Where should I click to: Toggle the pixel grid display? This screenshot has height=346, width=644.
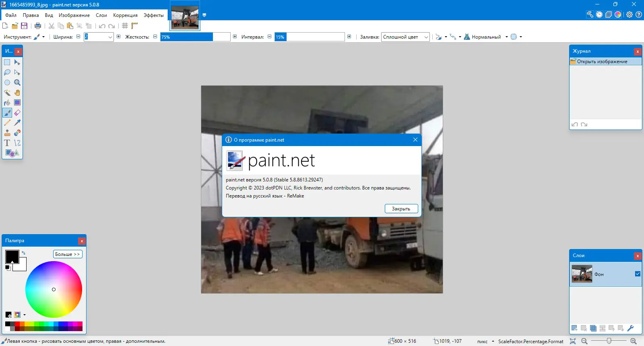pos(125,26)
